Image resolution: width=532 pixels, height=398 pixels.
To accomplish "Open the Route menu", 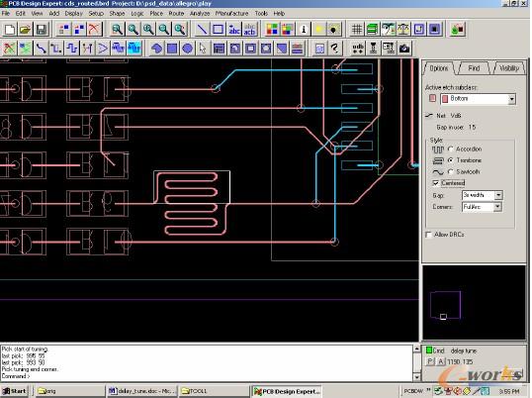I will 176,14.
